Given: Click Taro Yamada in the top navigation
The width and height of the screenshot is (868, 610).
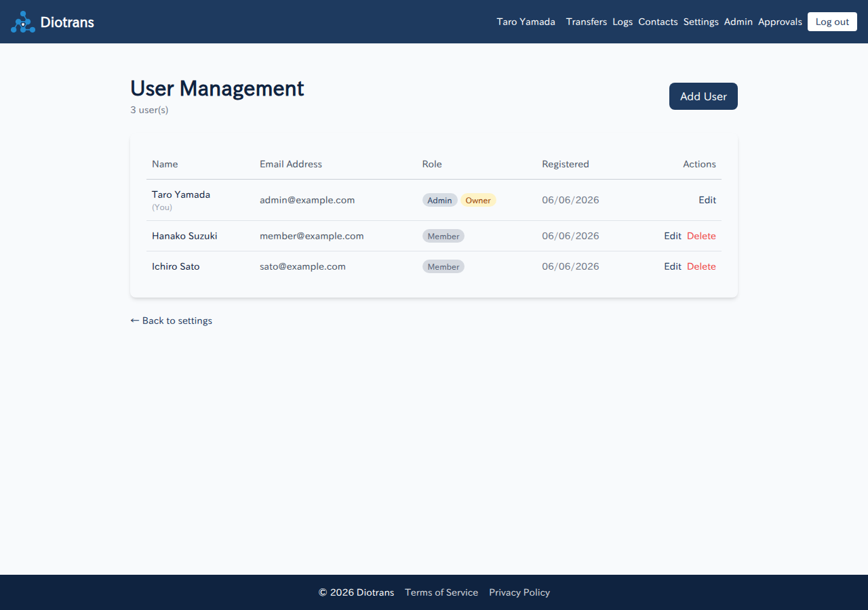Looking at the screenshot, I should (526, 22).
